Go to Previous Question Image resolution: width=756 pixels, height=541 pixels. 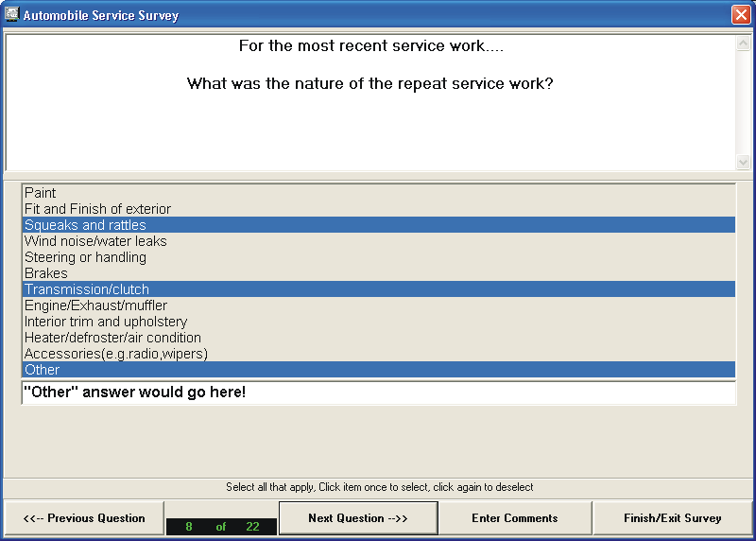coord(84,518)
